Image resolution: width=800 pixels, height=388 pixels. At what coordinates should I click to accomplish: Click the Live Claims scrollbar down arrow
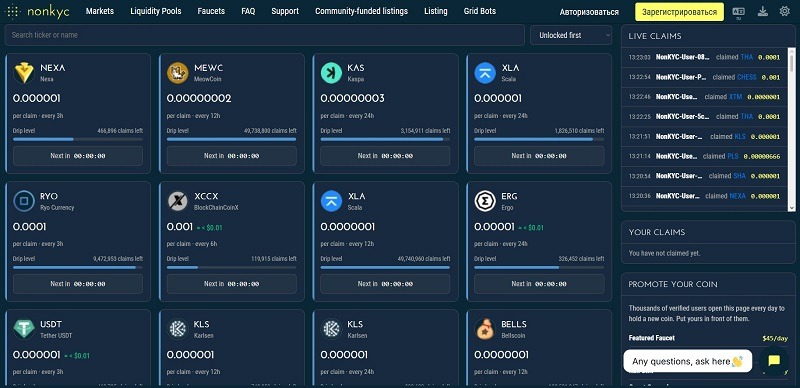[792, 207]
